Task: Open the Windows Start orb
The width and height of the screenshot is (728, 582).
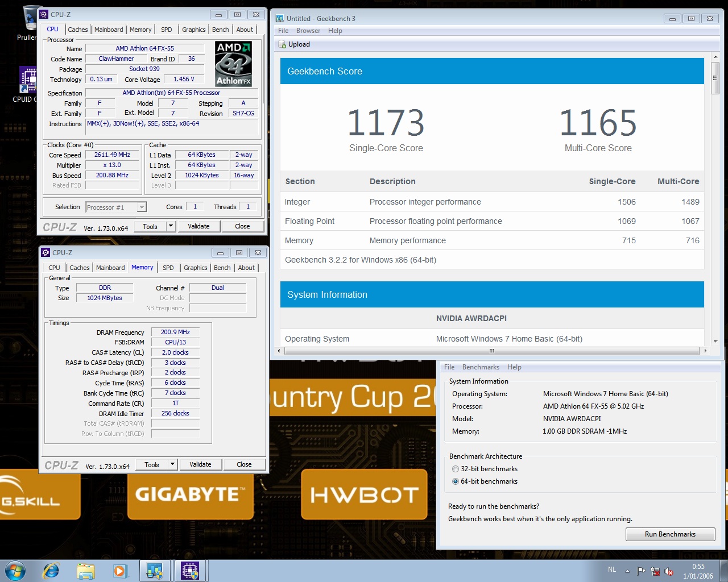Action: 15,571
